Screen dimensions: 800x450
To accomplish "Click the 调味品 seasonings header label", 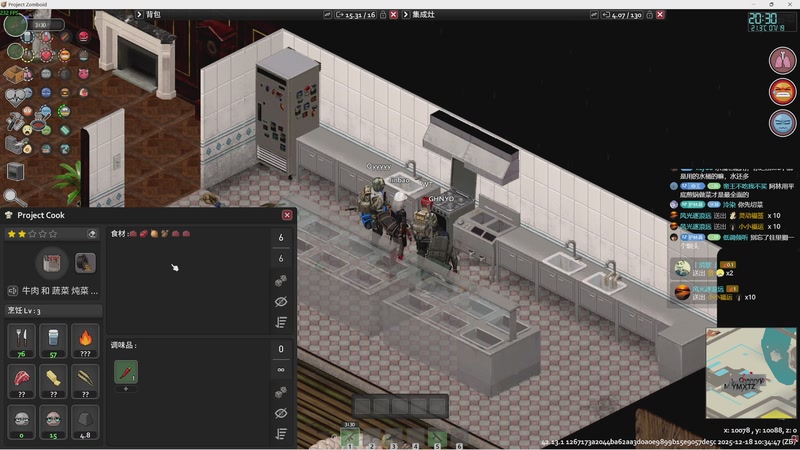I will (123, 345).
